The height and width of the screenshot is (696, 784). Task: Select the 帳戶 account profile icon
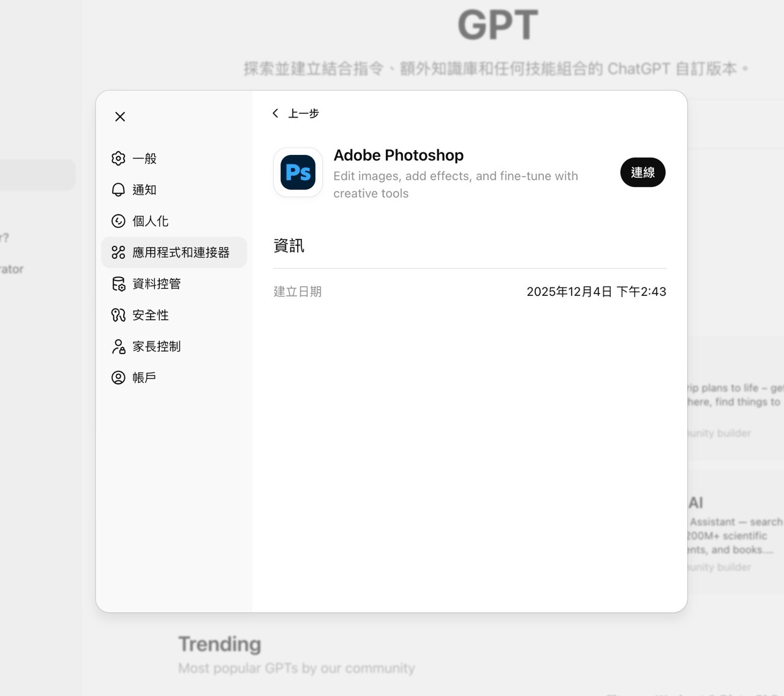118,377
